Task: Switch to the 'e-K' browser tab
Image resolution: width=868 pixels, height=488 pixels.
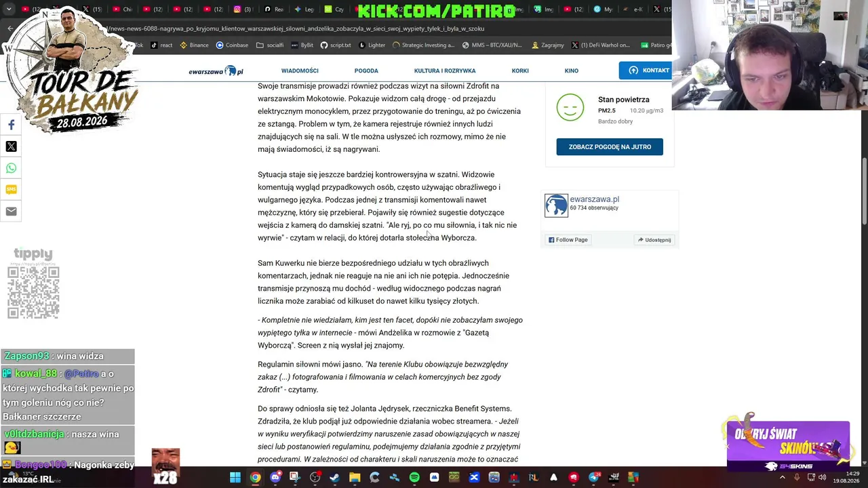Action: click(632, 9)
